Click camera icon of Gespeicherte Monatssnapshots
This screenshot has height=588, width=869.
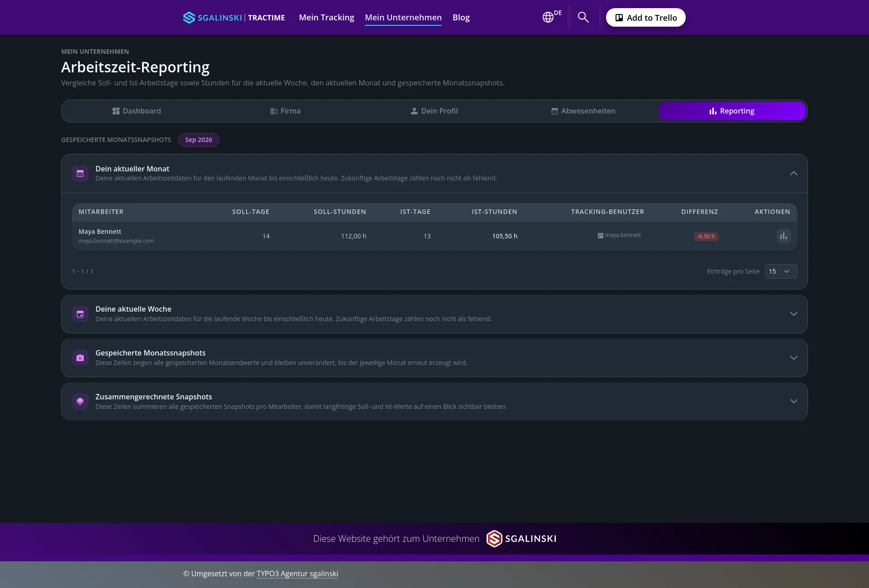pyautogui.click(x=80, y=358)
